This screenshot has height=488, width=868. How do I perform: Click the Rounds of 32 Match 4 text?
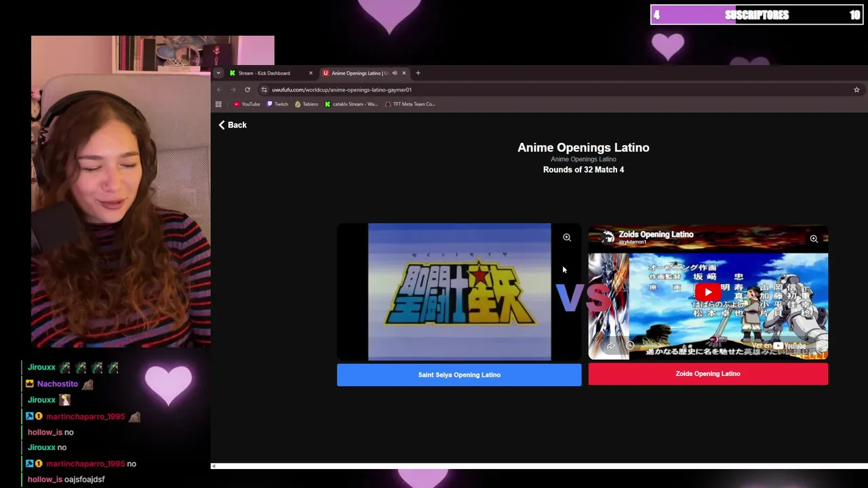[x=583, y=169]
